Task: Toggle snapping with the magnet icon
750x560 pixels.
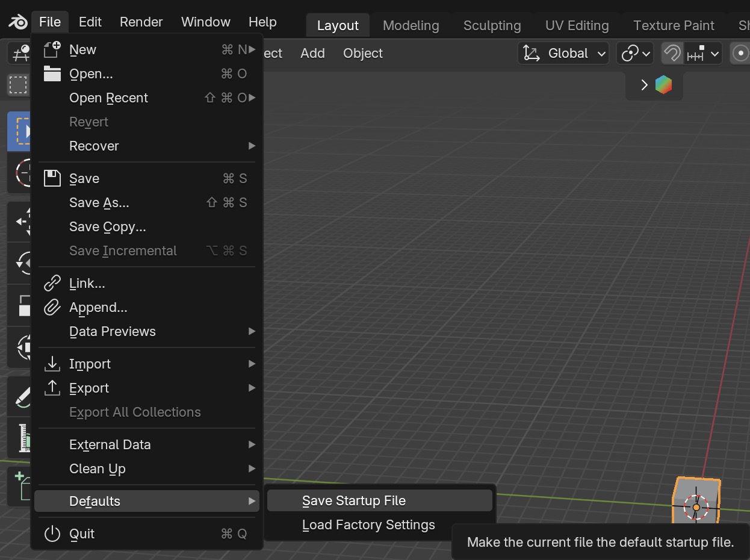Action: click(x=672, y=54)
